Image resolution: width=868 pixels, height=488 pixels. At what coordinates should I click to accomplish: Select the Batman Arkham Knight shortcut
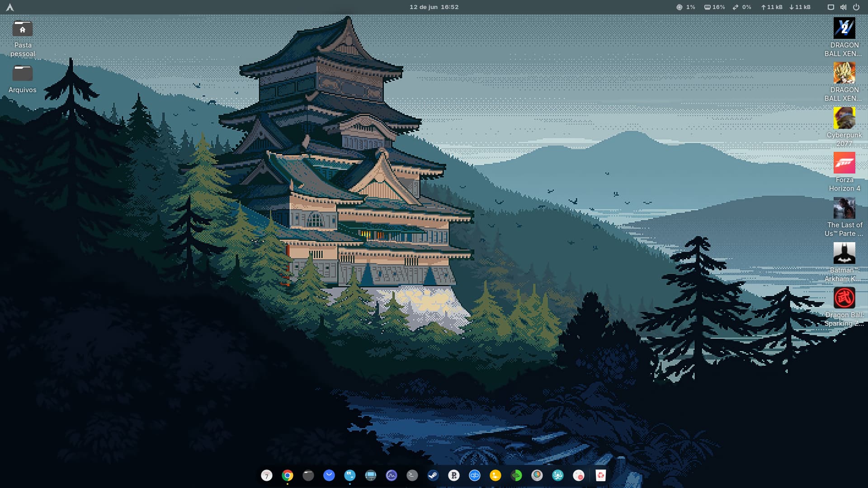[x=844, y=253]
